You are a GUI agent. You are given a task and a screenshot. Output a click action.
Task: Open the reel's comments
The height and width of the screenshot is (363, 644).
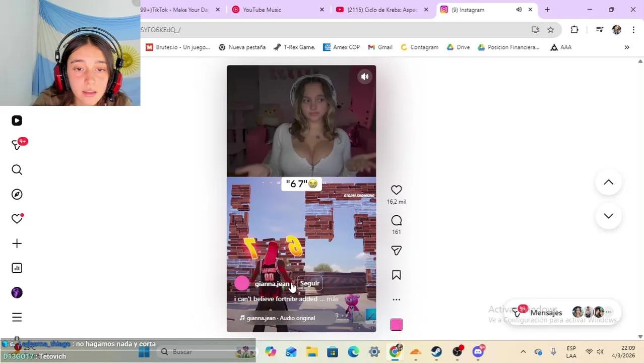point(397,220)
